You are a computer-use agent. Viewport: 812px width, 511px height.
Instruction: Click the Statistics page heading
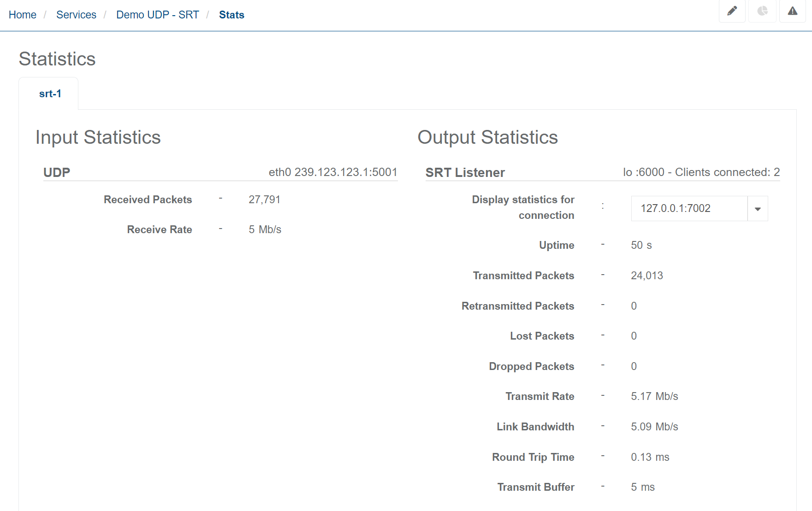pyautogui.click(x=57, y=59)
